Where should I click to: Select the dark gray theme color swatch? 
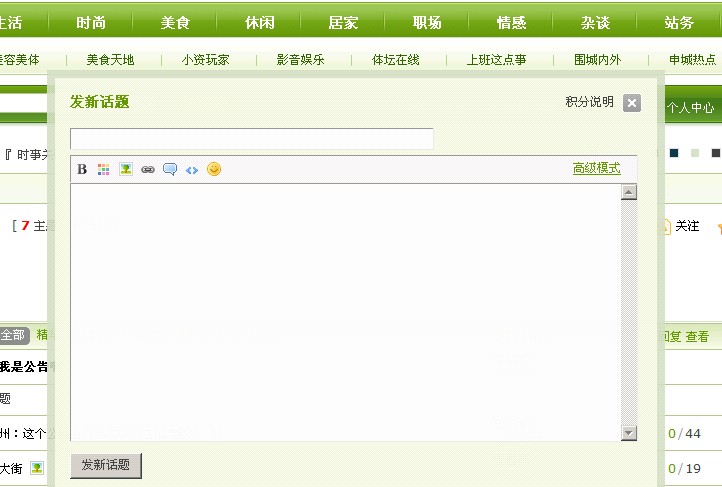pyautogui.click(x=716, y=153)
